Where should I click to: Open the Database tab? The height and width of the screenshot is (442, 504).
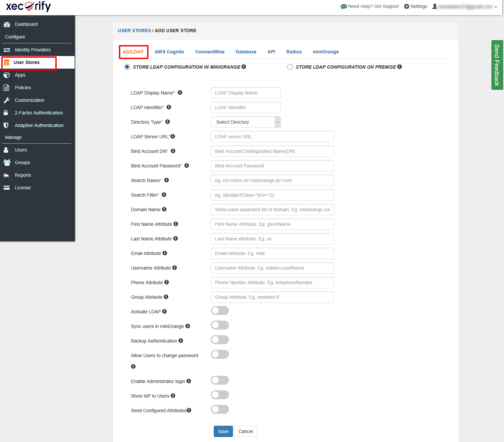click(246, 52)
